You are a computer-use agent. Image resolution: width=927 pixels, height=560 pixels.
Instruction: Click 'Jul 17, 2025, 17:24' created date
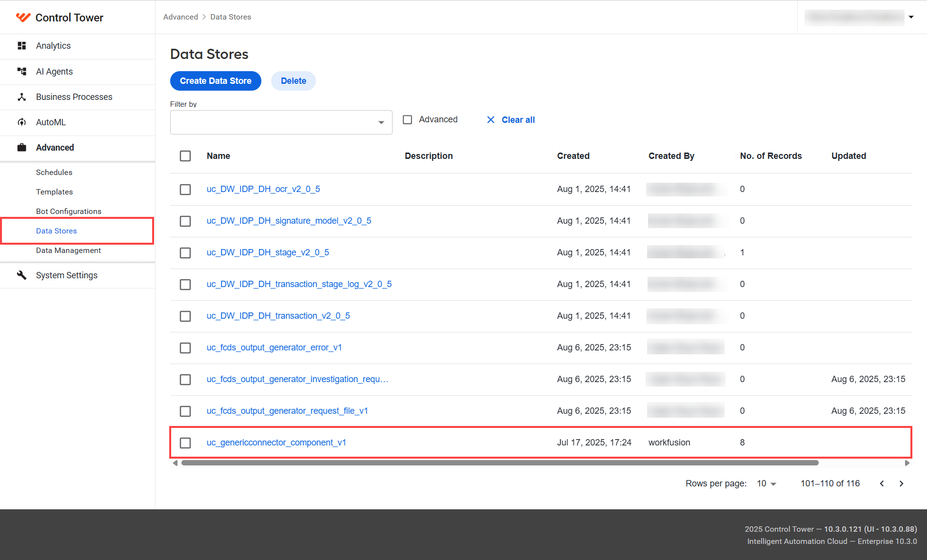[594, 443]
